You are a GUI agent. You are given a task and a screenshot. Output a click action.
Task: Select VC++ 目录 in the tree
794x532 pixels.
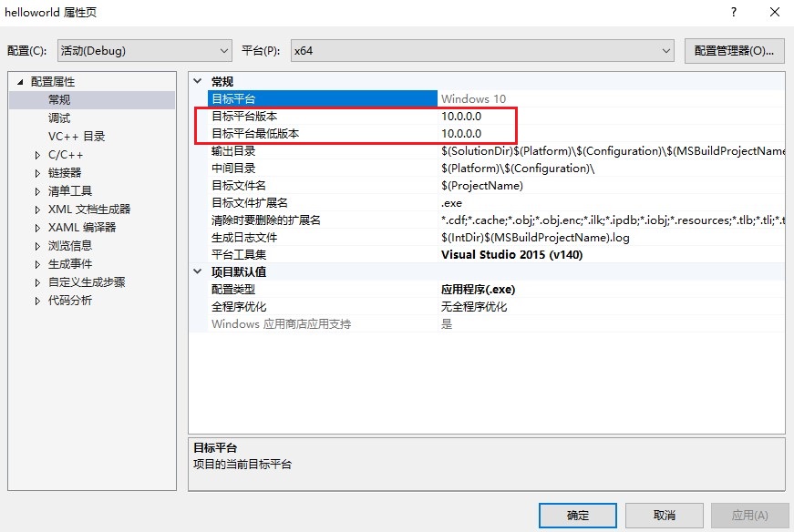[77, 137]
